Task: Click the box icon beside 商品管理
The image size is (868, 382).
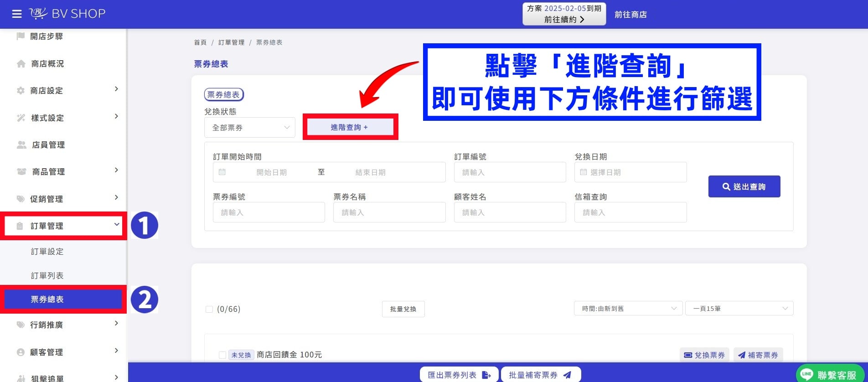Action: pos(21,172)
